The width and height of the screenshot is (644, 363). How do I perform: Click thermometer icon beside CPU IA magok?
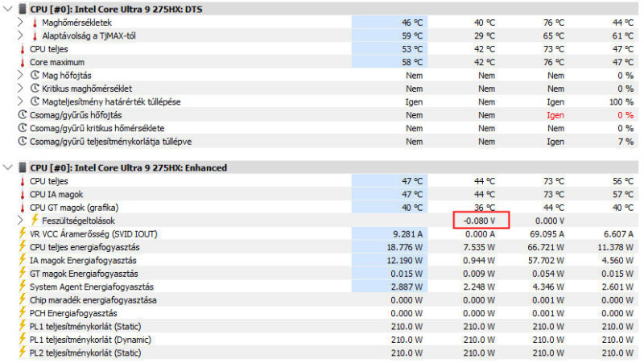(23, 194)
